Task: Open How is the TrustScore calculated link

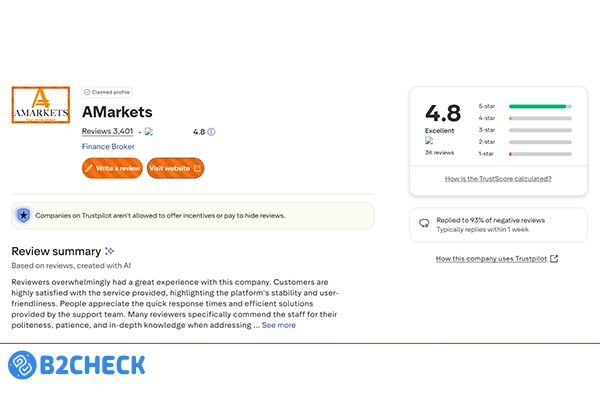Action: 498,178
